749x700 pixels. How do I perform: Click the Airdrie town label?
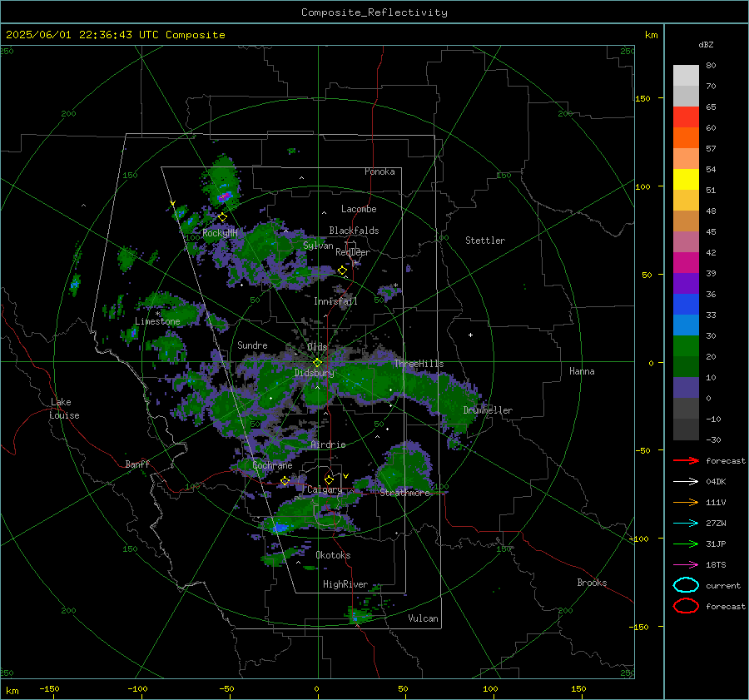328,444
